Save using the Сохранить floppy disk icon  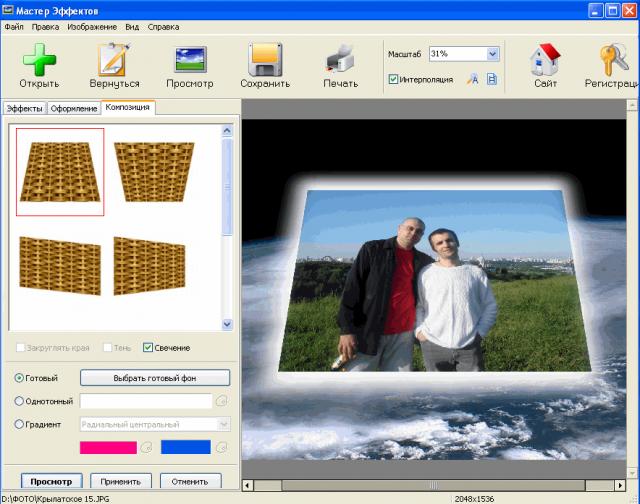pyautogui.click(x=265, y=60)
